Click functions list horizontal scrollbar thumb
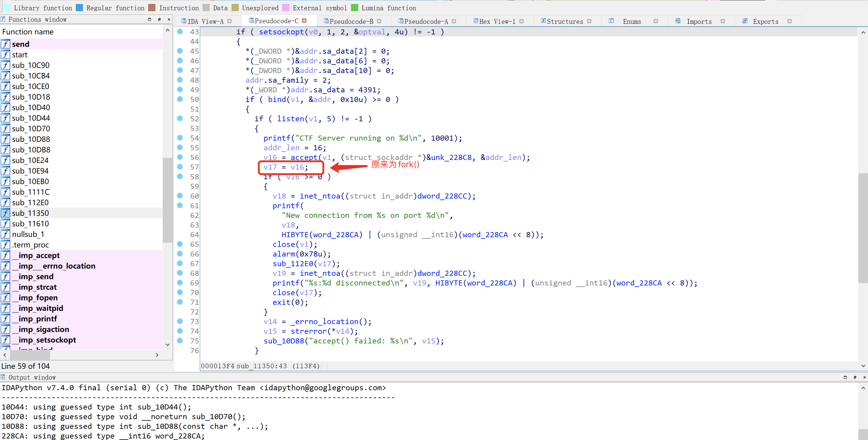Screen dimensions: 868x440 coord(30,355)
